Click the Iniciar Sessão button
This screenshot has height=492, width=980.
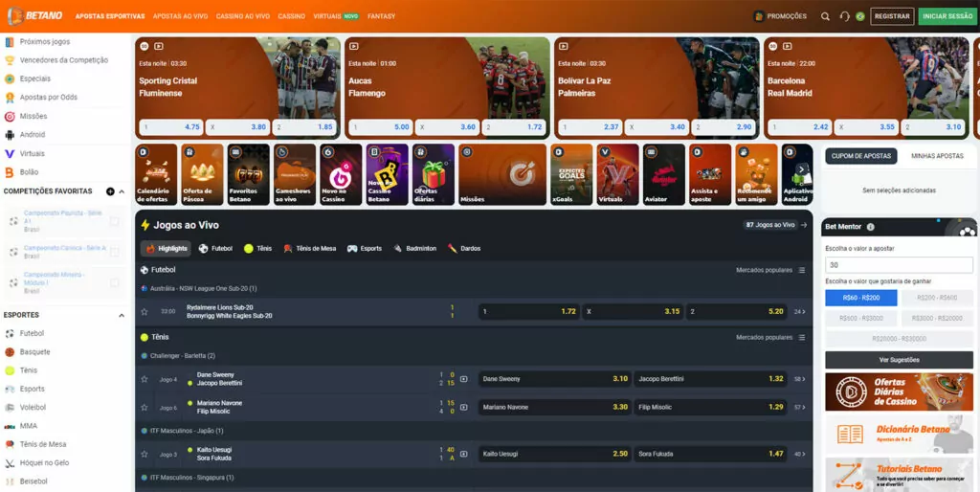coord(946,16)
